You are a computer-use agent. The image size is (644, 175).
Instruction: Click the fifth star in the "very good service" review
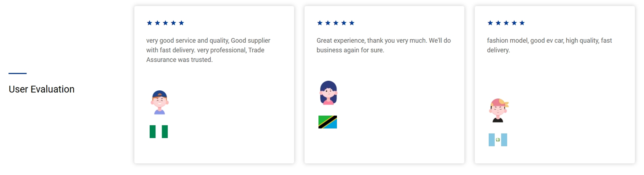click(182, 23)
